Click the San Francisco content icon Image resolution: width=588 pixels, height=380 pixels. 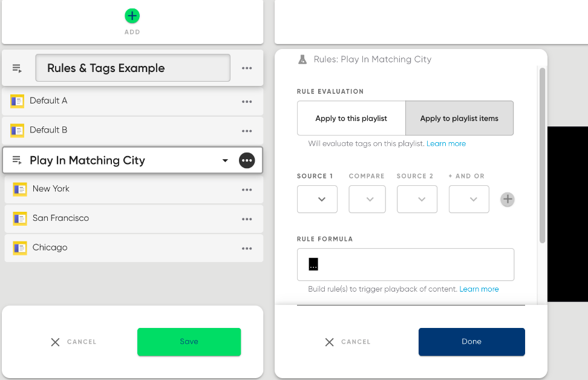pos(20,218)
